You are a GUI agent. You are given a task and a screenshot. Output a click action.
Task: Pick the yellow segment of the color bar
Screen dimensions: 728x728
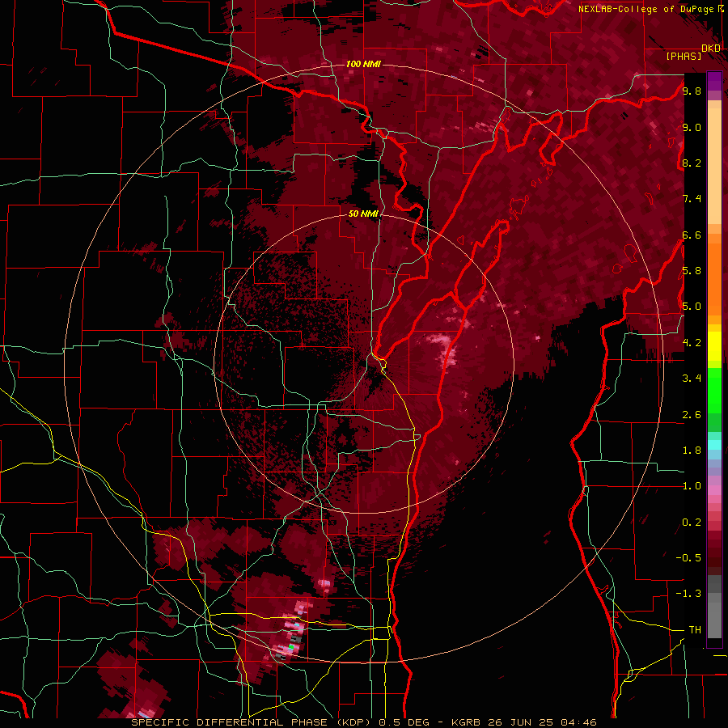pyautogui.click(x=714, y=346)
